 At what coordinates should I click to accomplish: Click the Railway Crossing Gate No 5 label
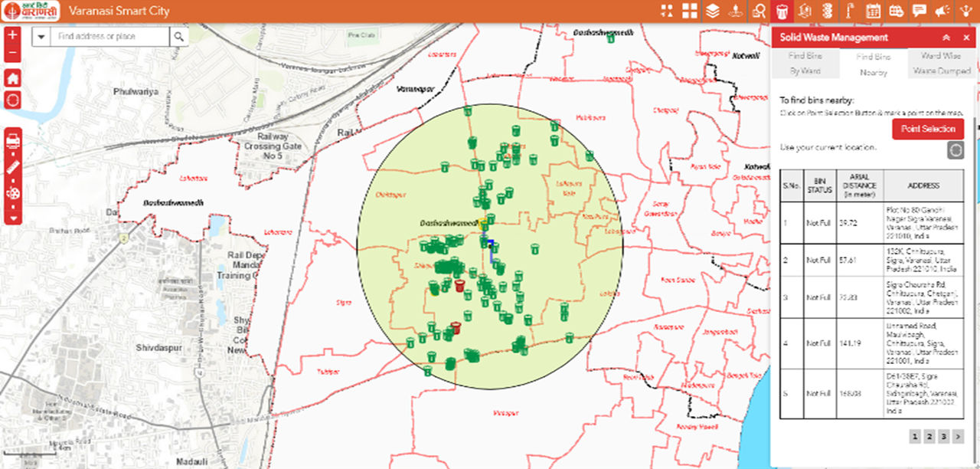coord(273,146)
